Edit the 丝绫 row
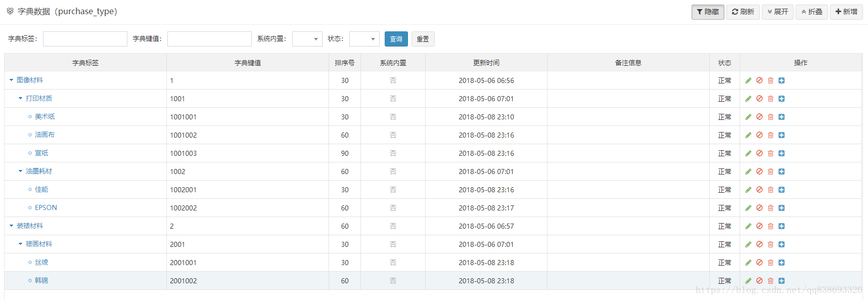 click(748, 263)
